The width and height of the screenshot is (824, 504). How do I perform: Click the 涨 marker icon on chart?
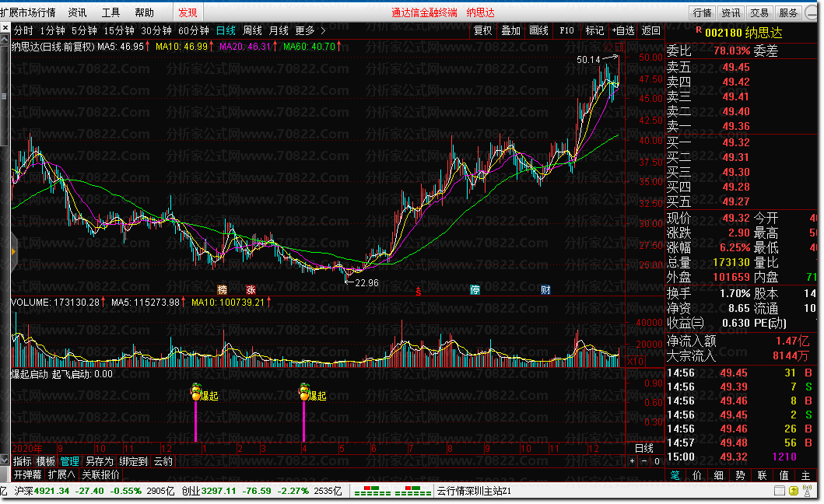point(251,289)
